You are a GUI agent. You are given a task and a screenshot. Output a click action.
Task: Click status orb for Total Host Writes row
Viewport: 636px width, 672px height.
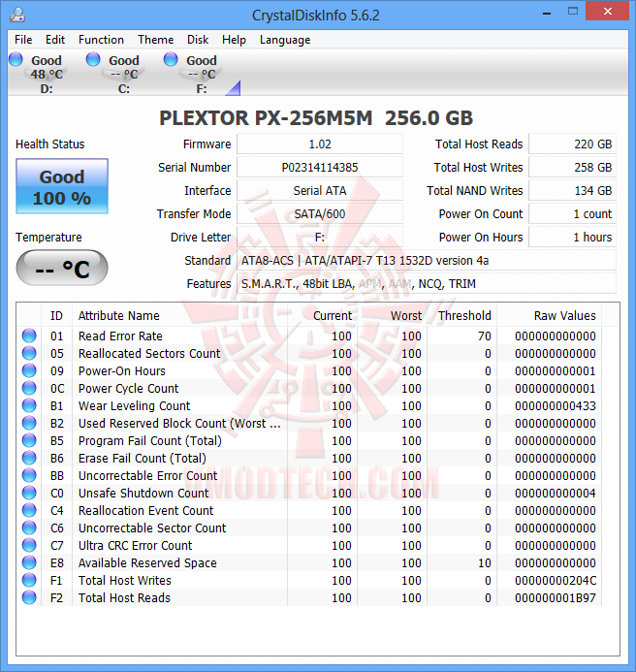[29, 580]
